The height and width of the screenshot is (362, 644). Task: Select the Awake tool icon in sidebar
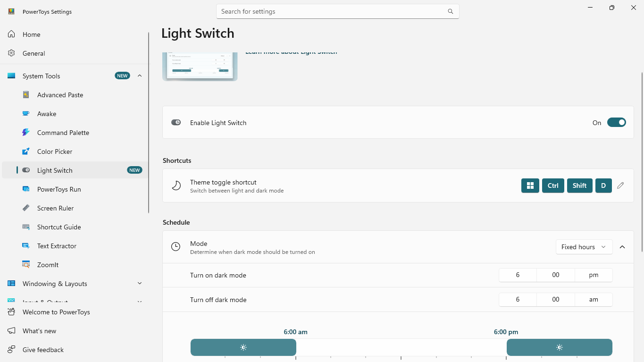pos(26,113)
